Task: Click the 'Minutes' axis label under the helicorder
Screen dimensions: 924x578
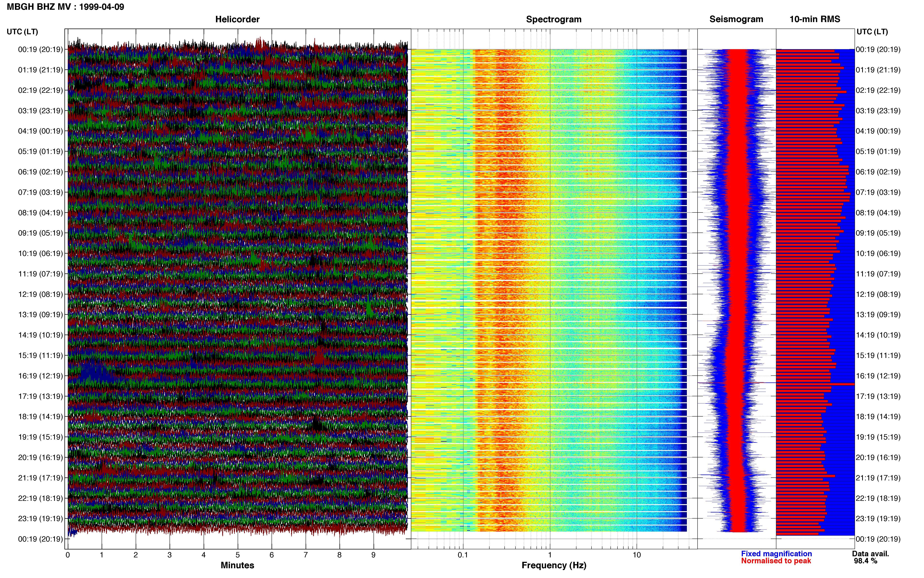Action: pyautogui.click(x=237, y=565)
